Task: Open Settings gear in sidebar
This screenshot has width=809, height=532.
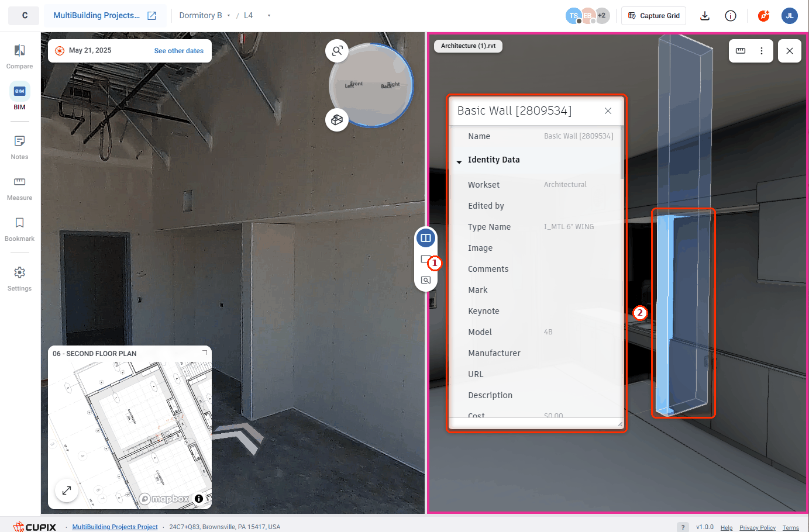Action: click(x=19, y=279)
